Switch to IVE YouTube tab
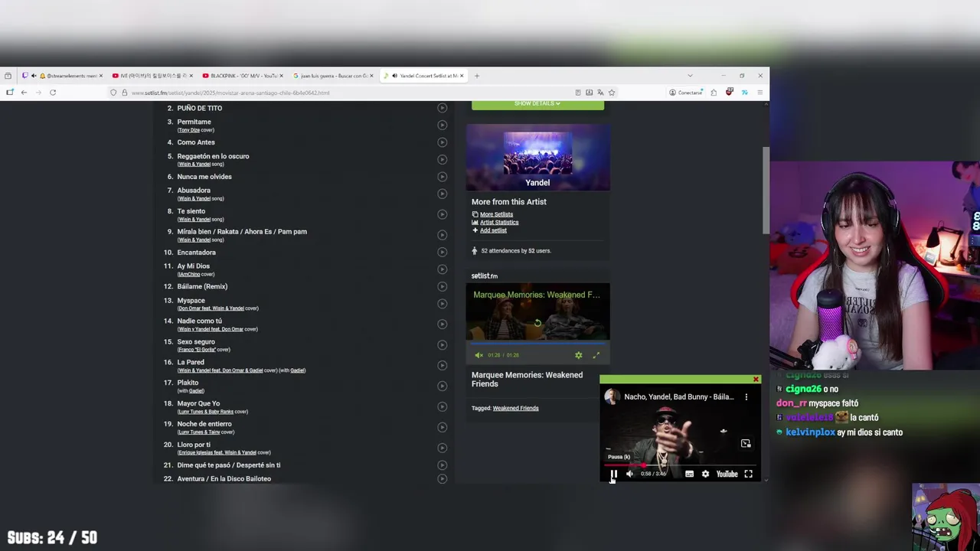This screenshot has width=980, height=551. point(152,76)
